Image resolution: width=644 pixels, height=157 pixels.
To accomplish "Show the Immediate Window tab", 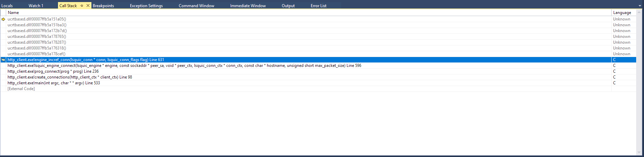I will 248,5.
